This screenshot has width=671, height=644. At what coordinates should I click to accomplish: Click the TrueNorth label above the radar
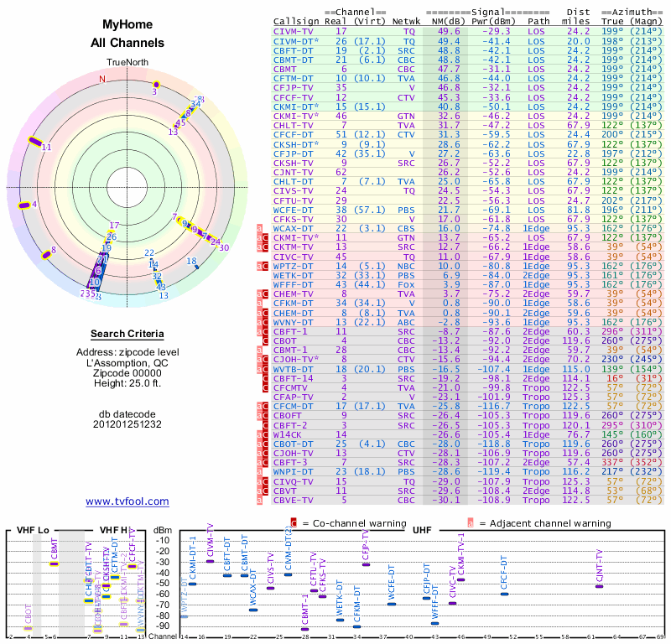[x=127, y=63]
